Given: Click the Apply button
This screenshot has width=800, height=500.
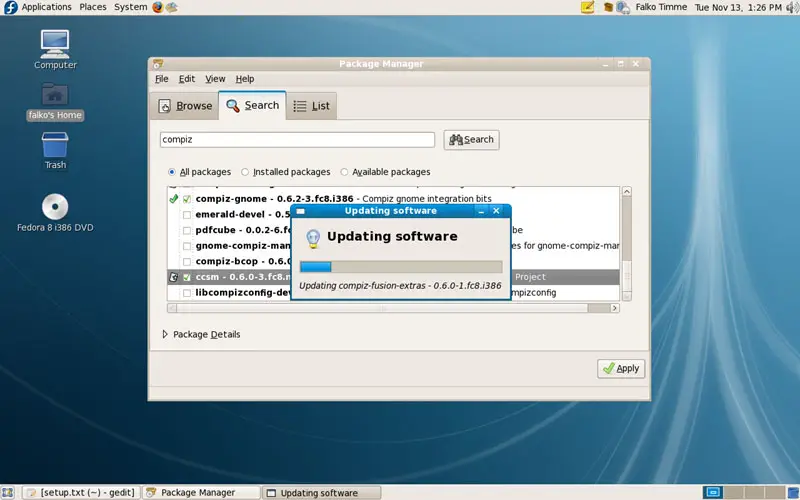Looking at the screenshot, I should pos(621,368).
